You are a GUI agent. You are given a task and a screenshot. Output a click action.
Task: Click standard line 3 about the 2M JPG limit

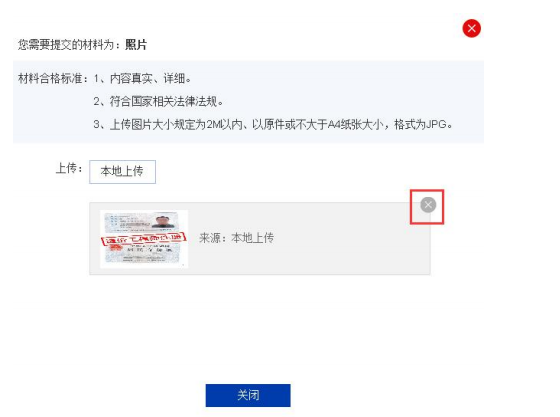coord(273,124)
